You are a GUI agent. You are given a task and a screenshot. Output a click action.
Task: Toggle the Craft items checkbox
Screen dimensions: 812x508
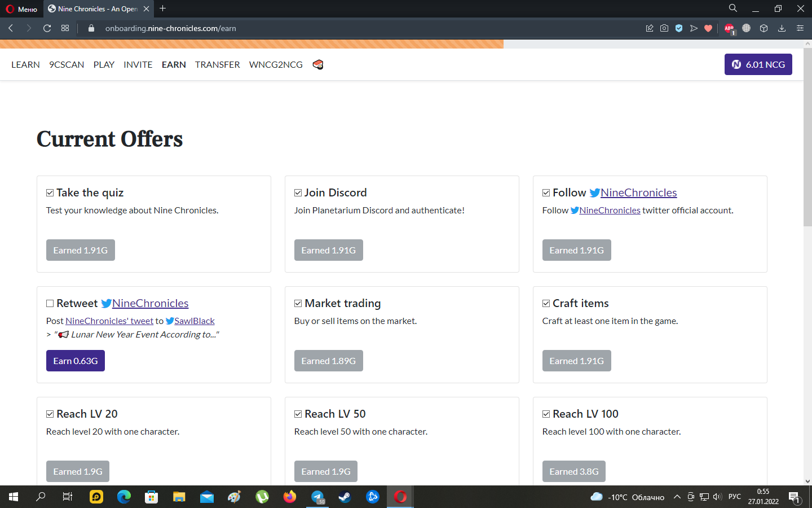pos(546,304)
